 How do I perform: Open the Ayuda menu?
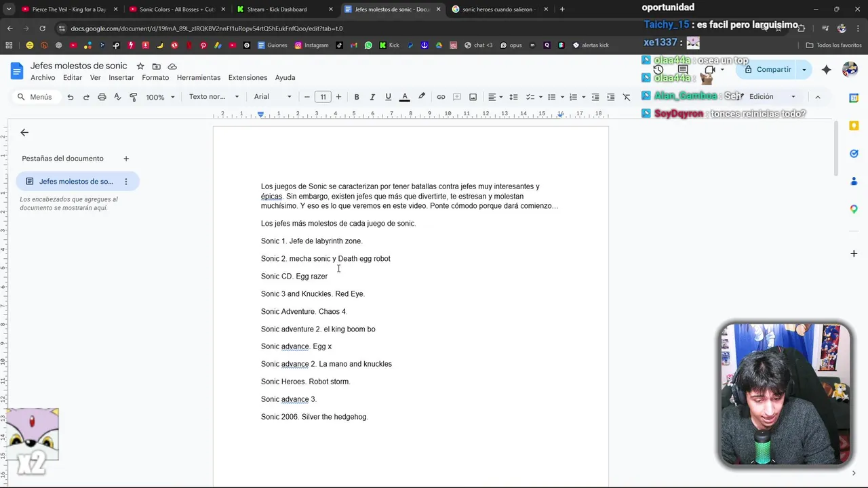tap(285, 77)
